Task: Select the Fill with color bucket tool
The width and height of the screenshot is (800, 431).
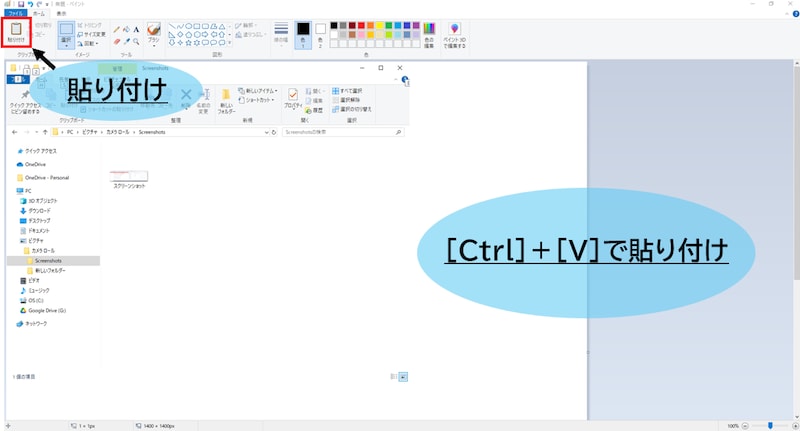Action: click(127, 30)
